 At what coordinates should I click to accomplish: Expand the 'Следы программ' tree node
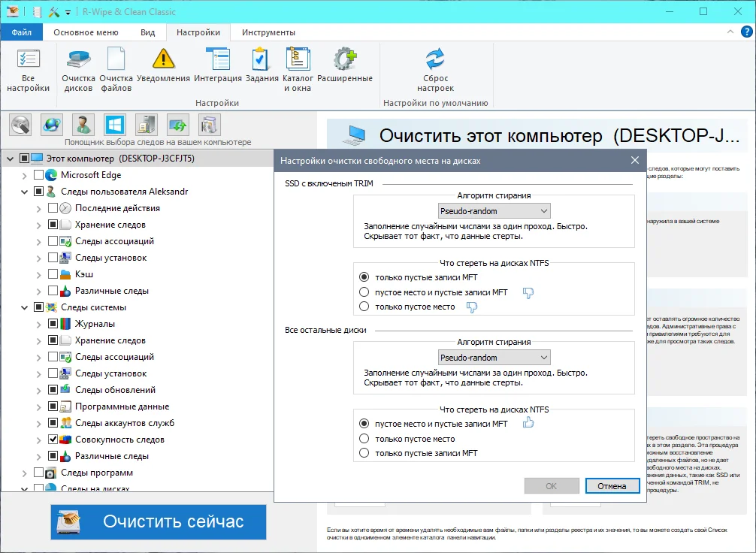pyautogui.click(x=24, y=473)
